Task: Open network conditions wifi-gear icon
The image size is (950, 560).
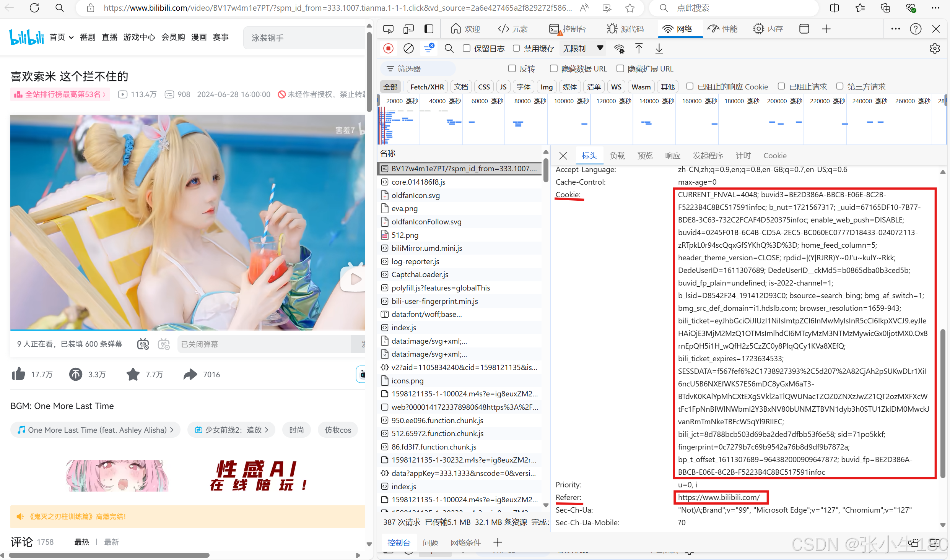Action: (619, 49)
